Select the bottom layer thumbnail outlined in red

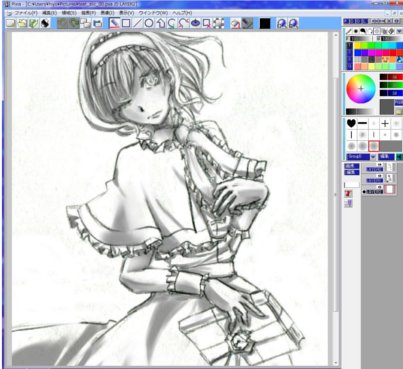tap(389, 190)
